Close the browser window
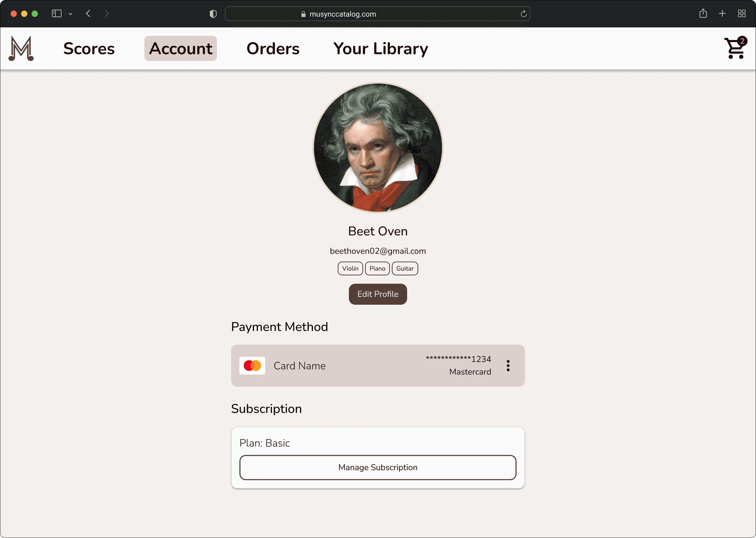Image resolution: width=756 pixels, height=538 pixels. pyautogui.click(x=14, y=14)
